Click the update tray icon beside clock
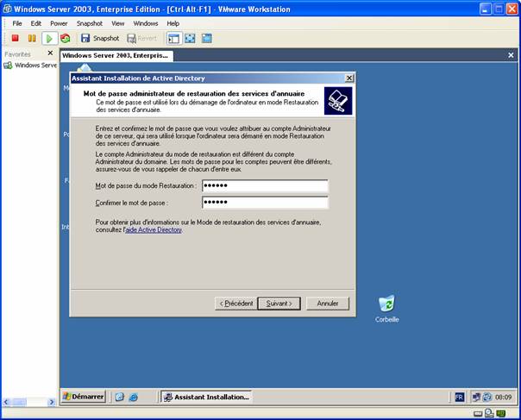Image resolution: width=521 pixels, height=420 pixels. click(x=487, y=397)
